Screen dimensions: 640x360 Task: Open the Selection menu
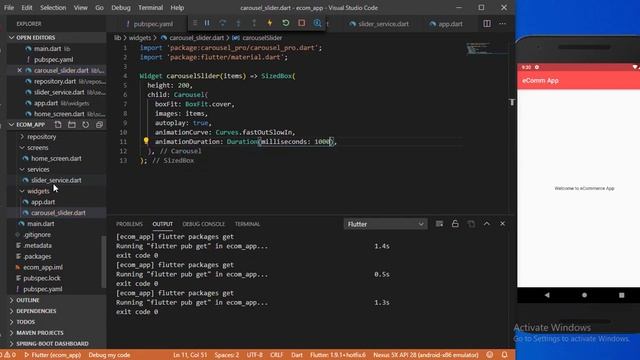click(53, 7)
